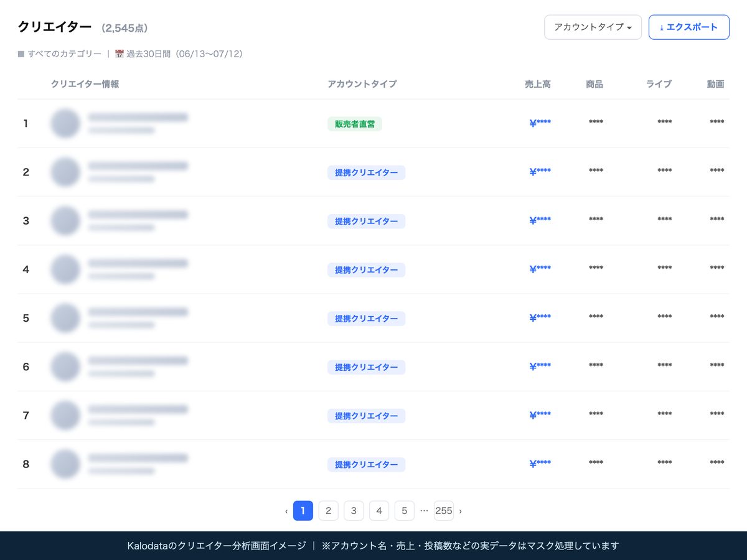Click 提携クリエイター tag in row 2

coord(367,172)
